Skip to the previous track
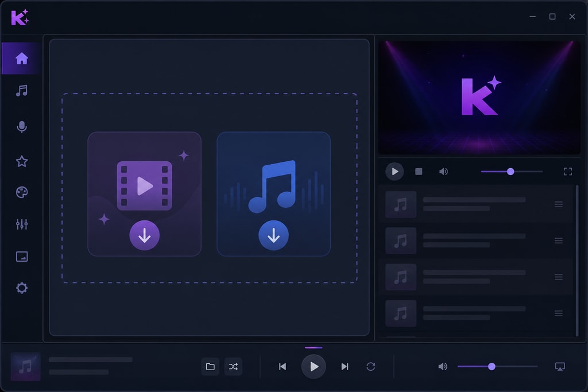This screenshot has height=392, width=588. point(283,367)
